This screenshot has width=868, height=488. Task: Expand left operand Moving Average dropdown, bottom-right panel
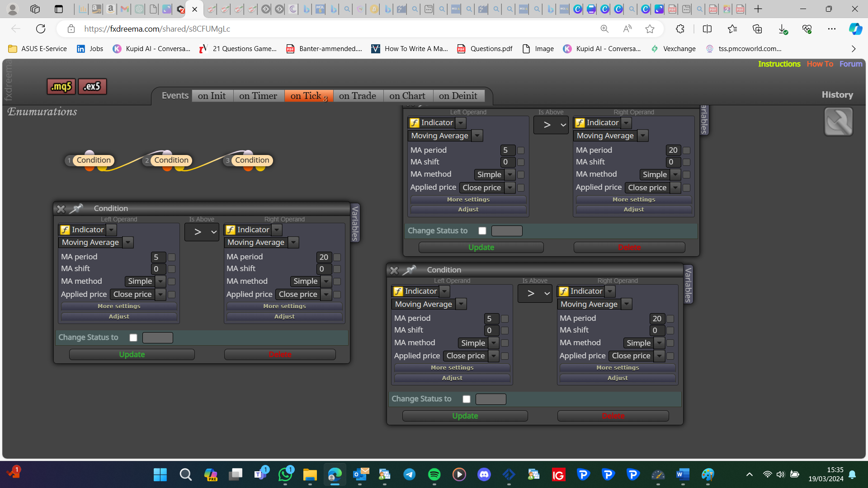click(461, 304)
